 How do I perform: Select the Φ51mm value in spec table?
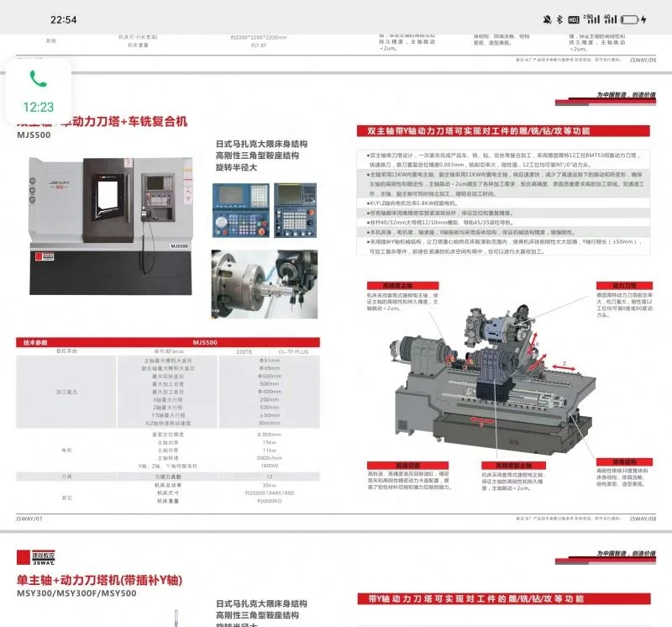click(x=270, y=361)
